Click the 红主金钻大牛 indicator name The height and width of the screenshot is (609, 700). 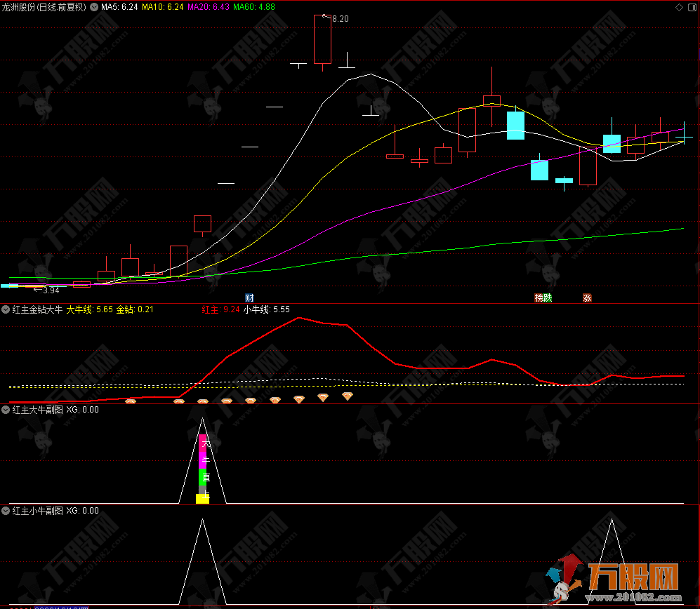point(37,309)
